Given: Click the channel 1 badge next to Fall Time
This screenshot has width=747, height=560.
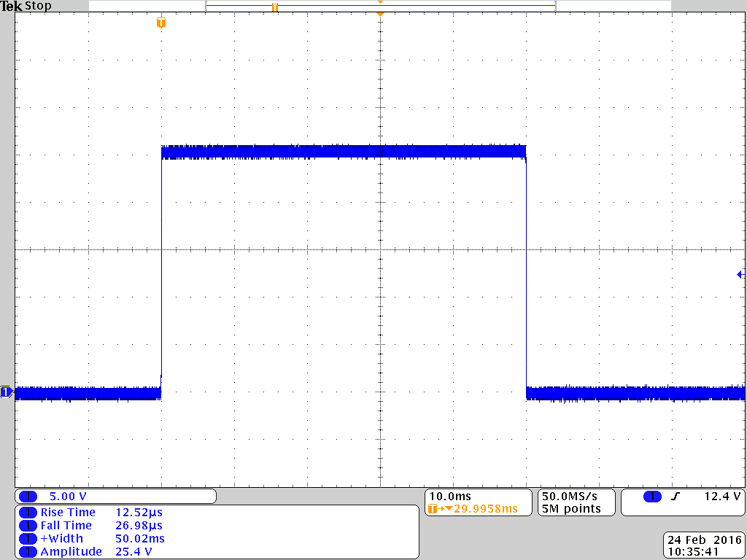Looking at the screenshot, I should [28, 526].
